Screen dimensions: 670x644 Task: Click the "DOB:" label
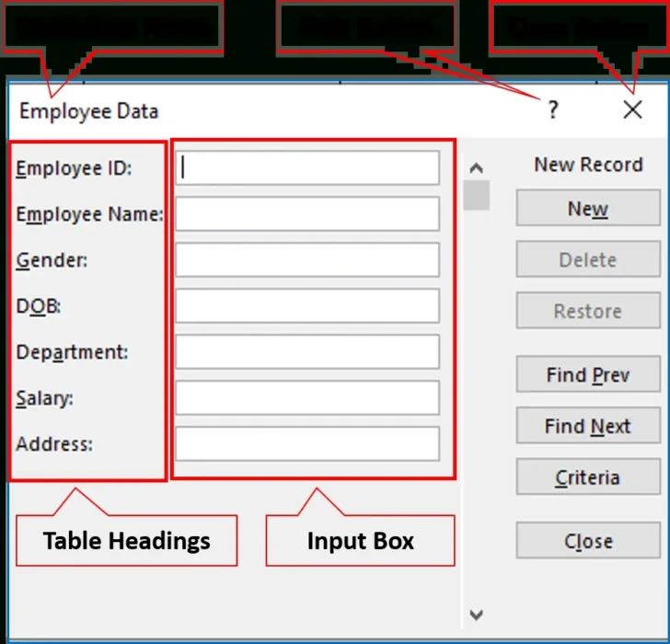tap(39, 306)
